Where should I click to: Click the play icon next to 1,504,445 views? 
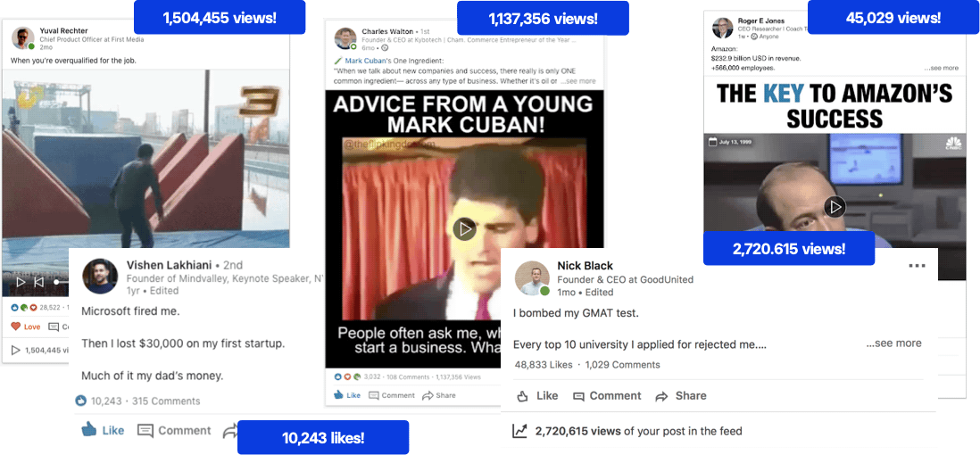(16, 350)
